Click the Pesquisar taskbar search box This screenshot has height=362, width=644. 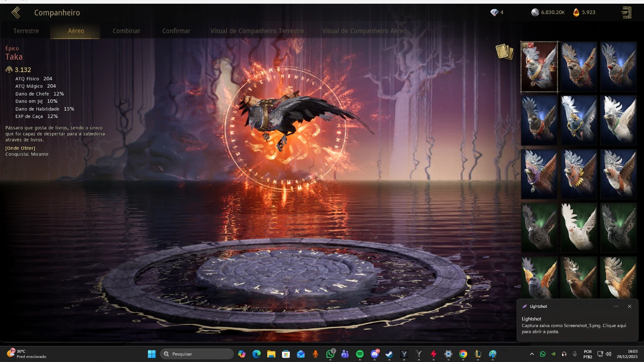point(197,354)
